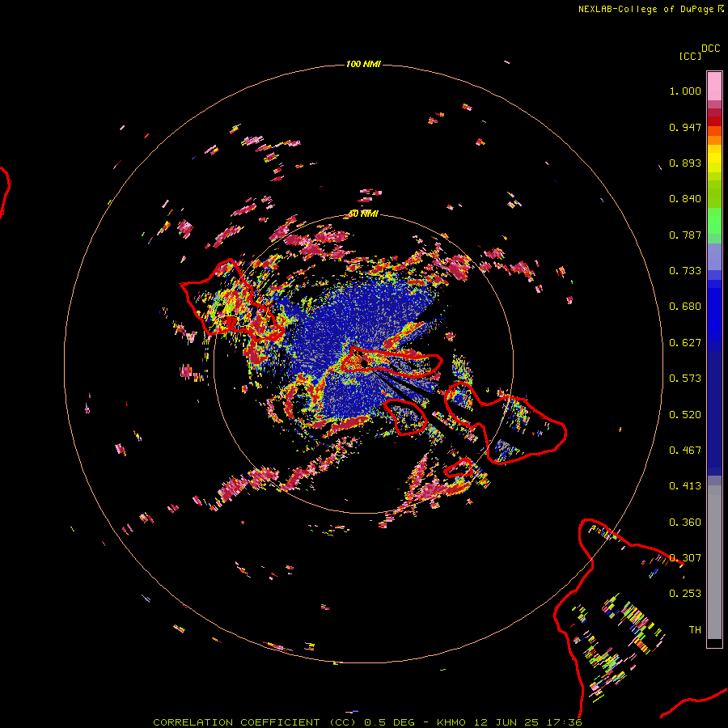728x728 pixels.
Task: Click the [CC] units label
Action: pos(690,56)
